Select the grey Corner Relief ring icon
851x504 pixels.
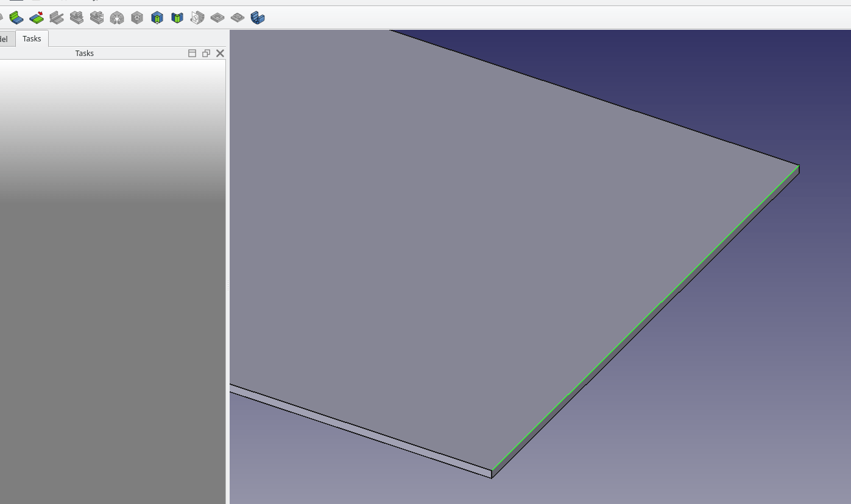[x=117, y=18]
